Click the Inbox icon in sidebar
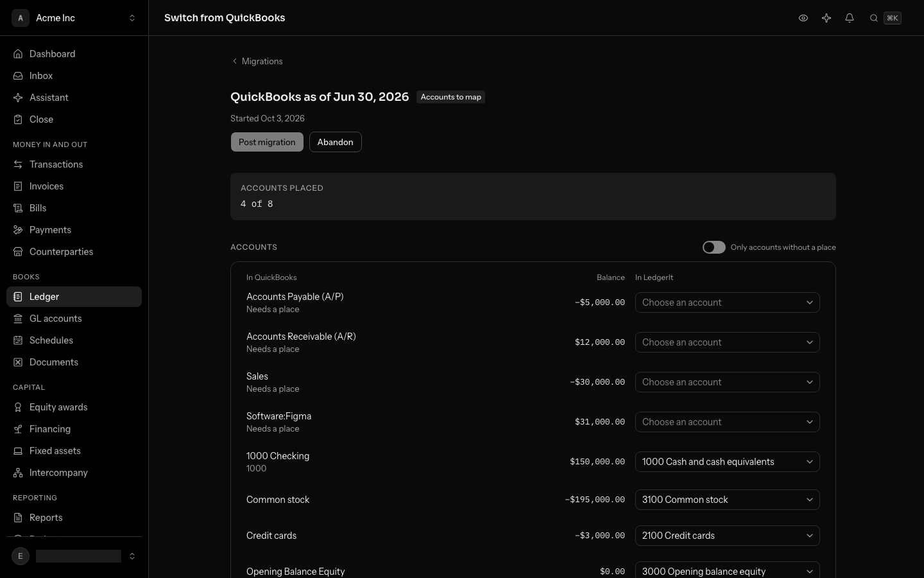This screenshot has width=924, height=578. (x=18, y=76)
